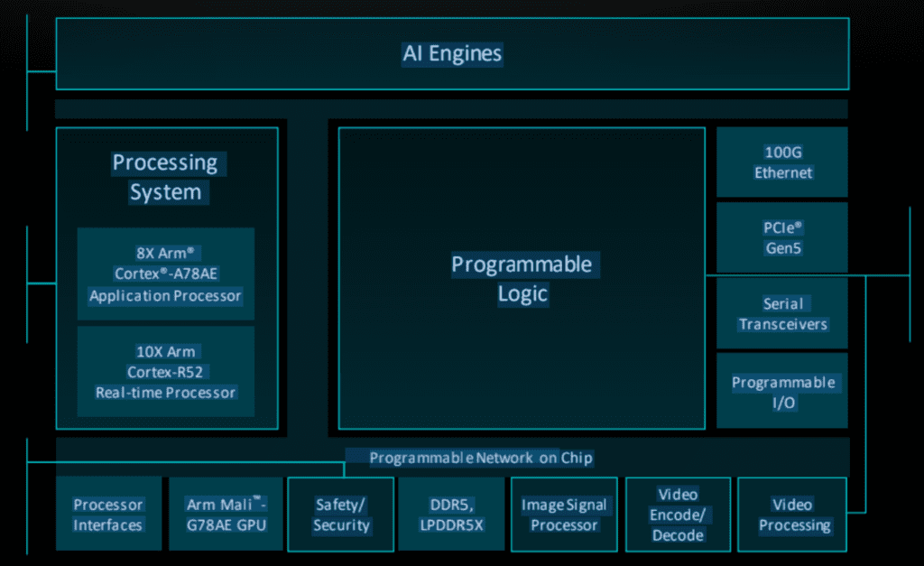Select the Video Processing block
Screen dimensions: 924x566
[792, 515]
